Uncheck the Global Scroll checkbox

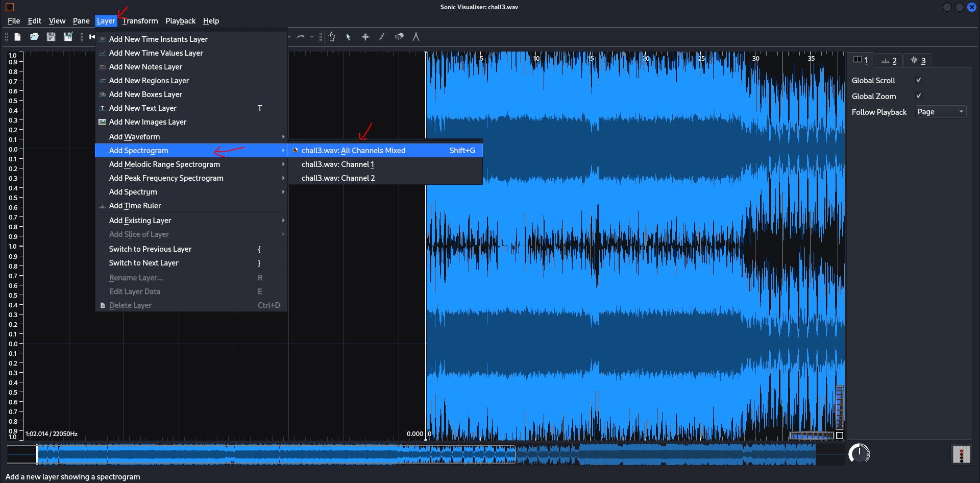tap(919, 80)
